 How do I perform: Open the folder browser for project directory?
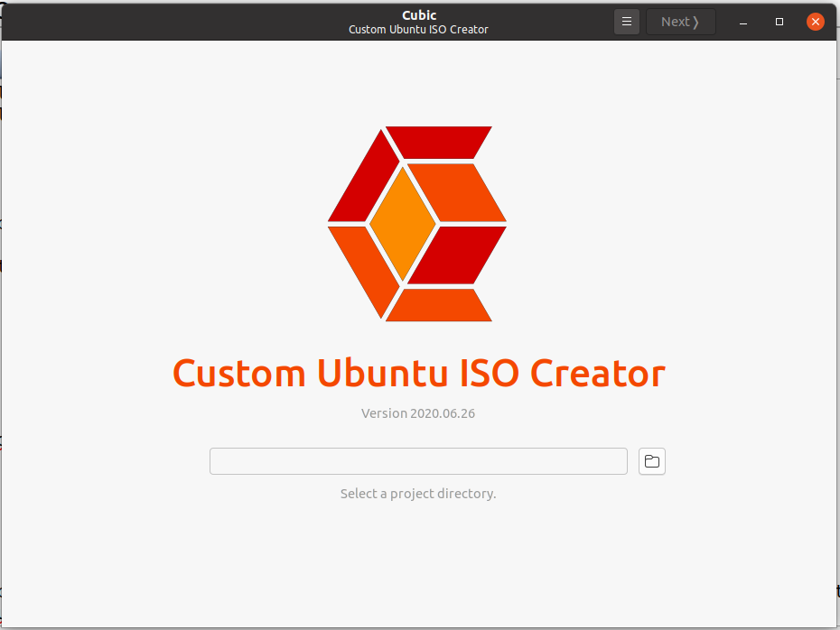click(651, 461)
